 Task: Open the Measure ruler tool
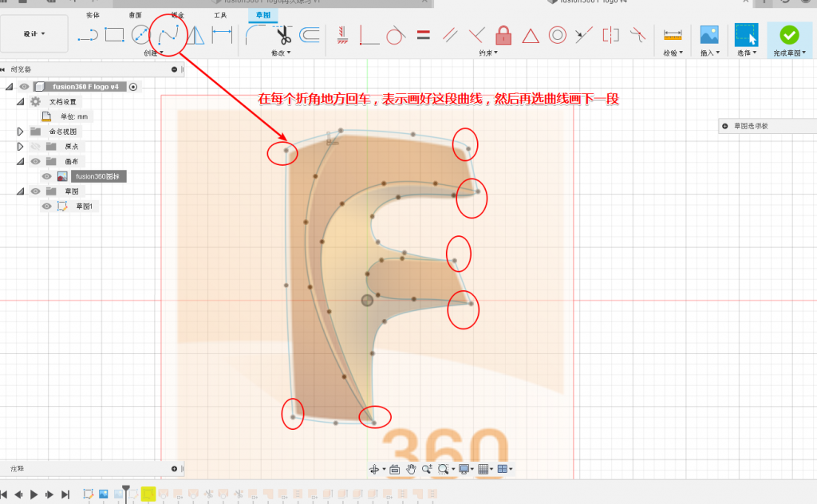click(673, 35)
